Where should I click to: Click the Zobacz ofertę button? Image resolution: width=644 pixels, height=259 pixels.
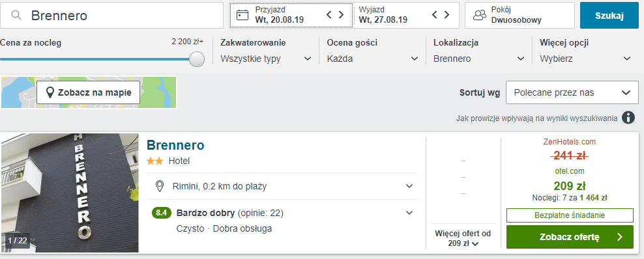point(570,236)
